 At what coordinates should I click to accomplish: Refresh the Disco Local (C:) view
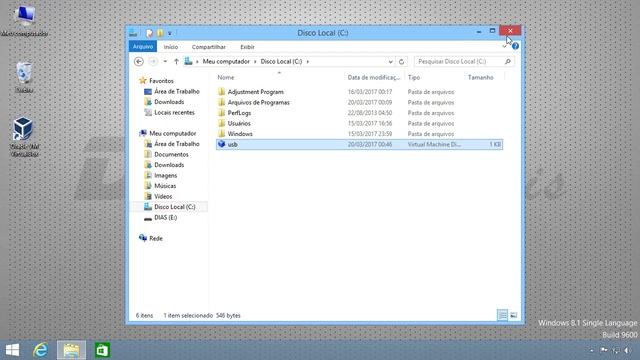[x=401, y=62]
